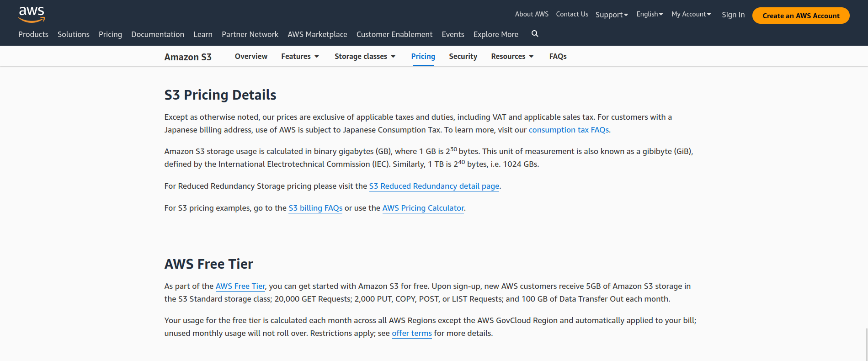Click Create an AWS Account button
The width and height of the screenshot is (868, 361).
pos(801,16)
